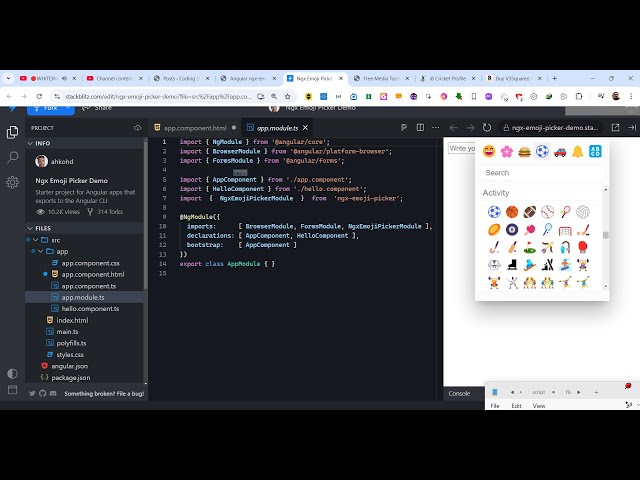
Task: Toggle the color theme at sidebar bottom
Action: pyautogui.click(x=12, y=373)
